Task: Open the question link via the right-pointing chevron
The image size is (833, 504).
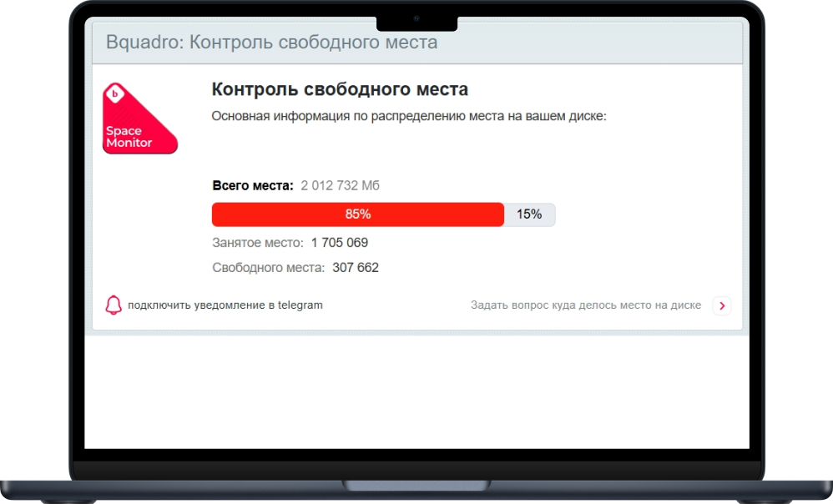Action: (722, 305)
